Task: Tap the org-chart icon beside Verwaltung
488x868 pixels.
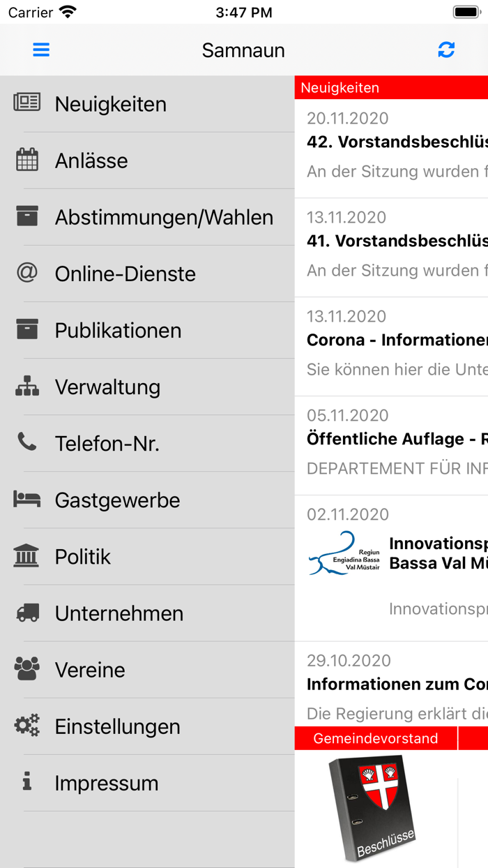Action: (x=27, y=386)
